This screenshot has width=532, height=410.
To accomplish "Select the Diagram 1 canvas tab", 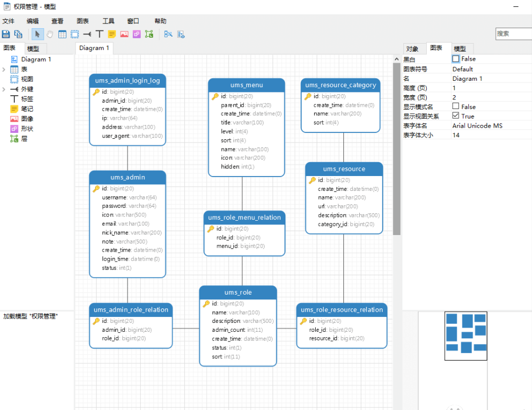I will coord(94,48).
